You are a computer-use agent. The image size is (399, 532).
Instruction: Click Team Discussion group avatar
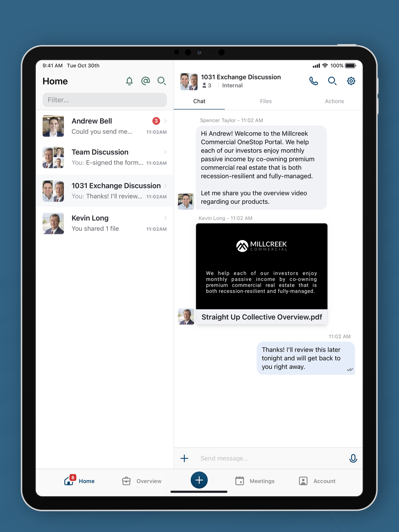53,157
